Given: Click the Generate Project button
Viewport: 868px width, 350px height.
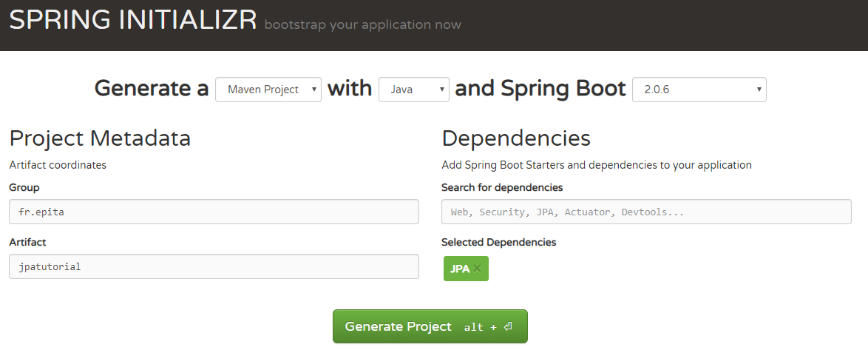Looking at the screenshot, I should [x=430, y=326].
